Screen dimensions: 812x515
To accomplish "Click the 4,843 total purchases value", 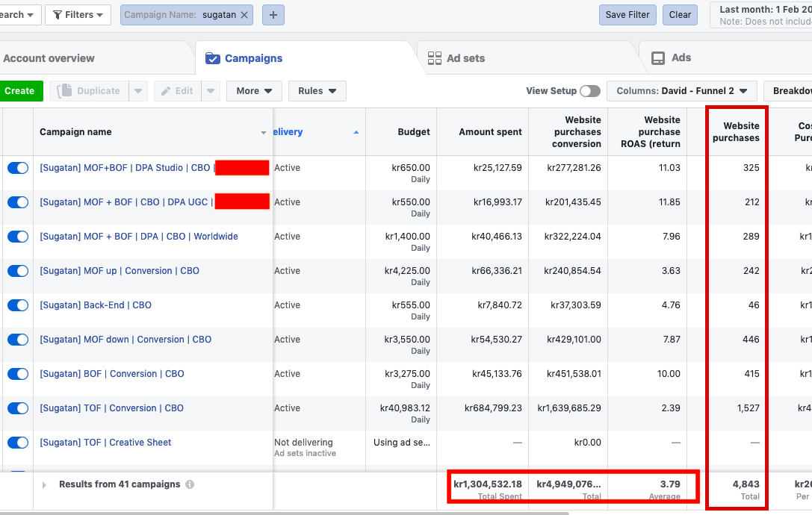I will 746,484.
